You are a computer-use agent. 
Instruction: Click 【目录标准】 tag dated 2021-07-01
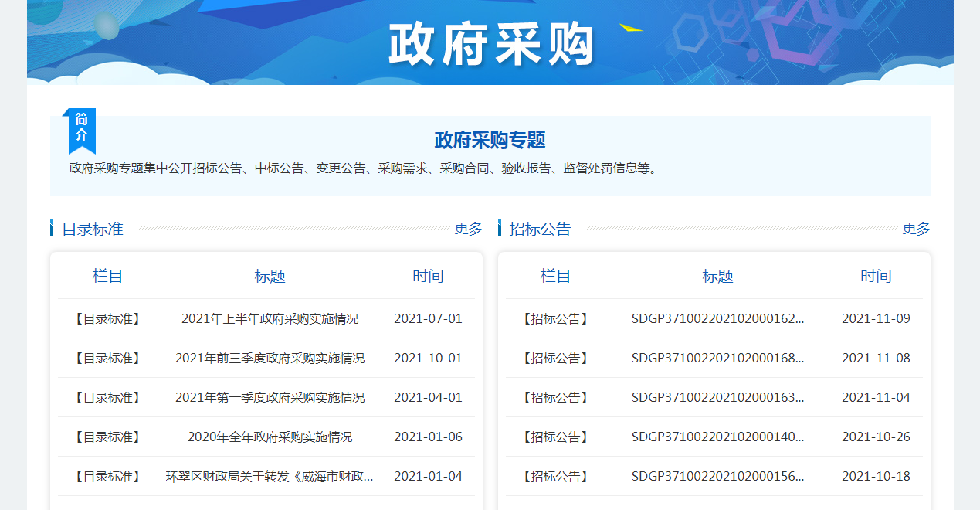pos(107,318)
